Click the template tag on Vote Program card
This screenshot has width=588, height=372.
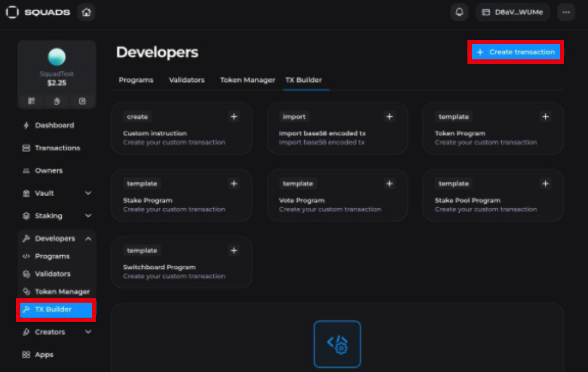pos(298,184)
